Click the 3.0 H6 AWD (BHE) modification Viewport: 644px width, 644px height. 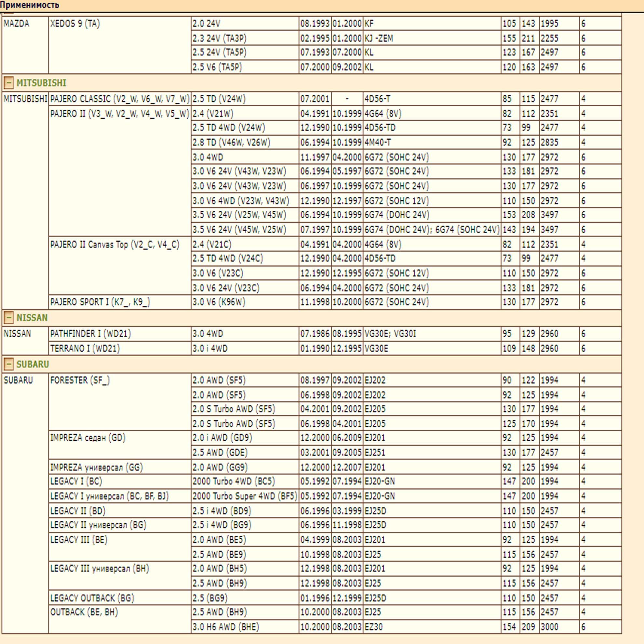(x=225, y=627)
